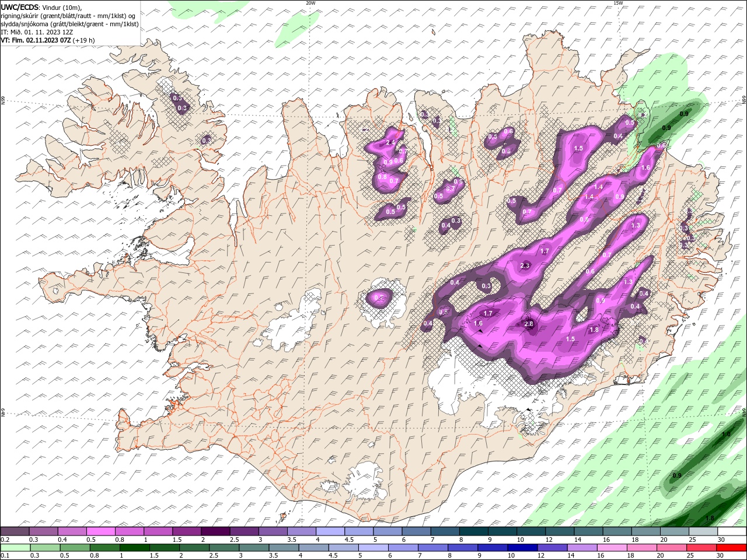The image size is (747, 560).
Task: Click the '0.2' label in the upper legend row
Action: (5, 540)
